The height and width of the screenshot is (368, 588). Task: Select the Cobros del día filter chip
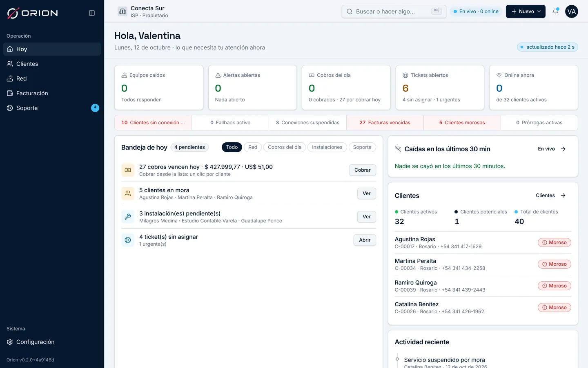(285, 147)
